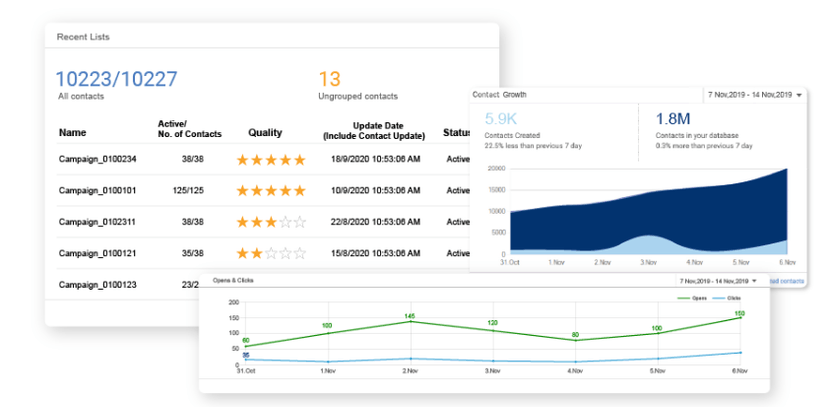Select the Opens 100 point at 1.Nov
This screenshot has height=407, width=828.
pyautogui.click(x=328, y=333)
